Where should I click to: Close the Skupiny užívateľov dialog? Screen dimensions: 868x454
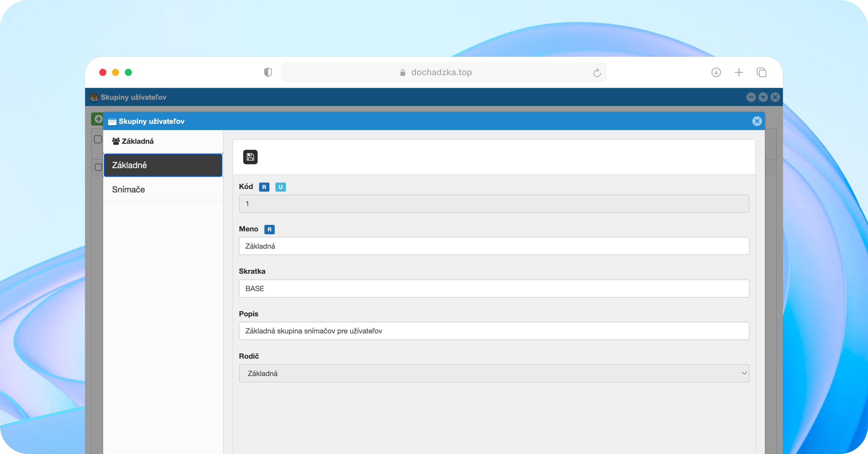pyautogui.click(x=757, y=121)
